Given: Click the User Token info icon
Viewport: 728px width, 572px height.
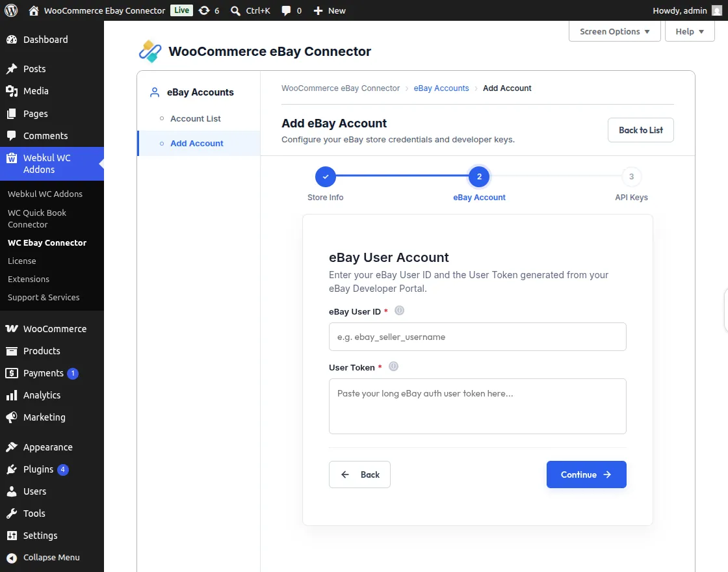Looking at the screenshot, I should [x=393, y=367].
